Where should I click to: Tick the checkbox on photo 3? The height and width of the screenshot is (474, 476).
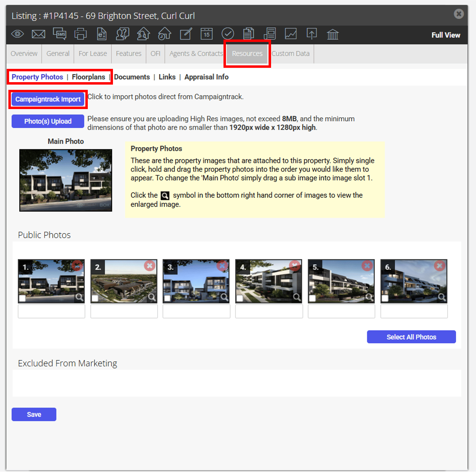[167, 298]
